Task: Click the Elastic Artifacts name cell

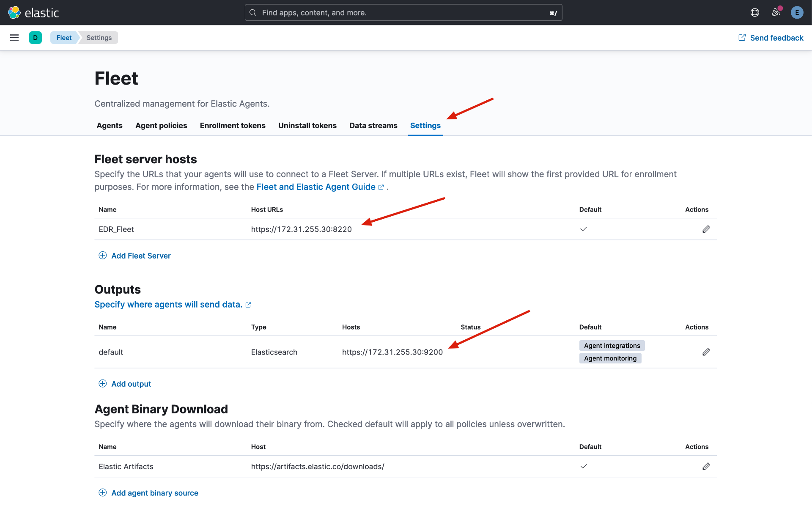Action: tap(126, 467)
